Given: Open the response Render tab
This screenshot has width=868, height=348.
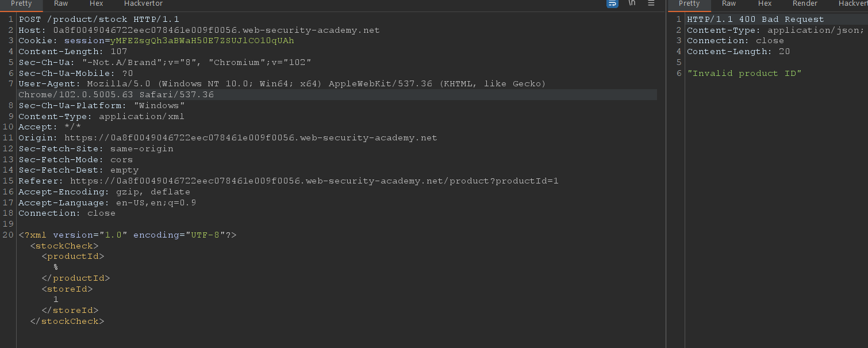Looking at the screenshot, I should tap(805, 3).
